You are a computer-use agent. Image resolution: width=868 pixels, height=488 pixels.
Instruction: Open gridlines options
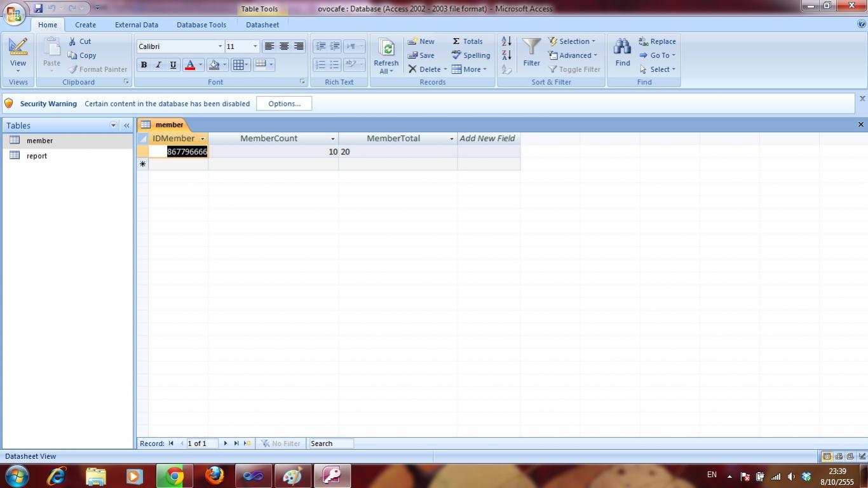241,65
